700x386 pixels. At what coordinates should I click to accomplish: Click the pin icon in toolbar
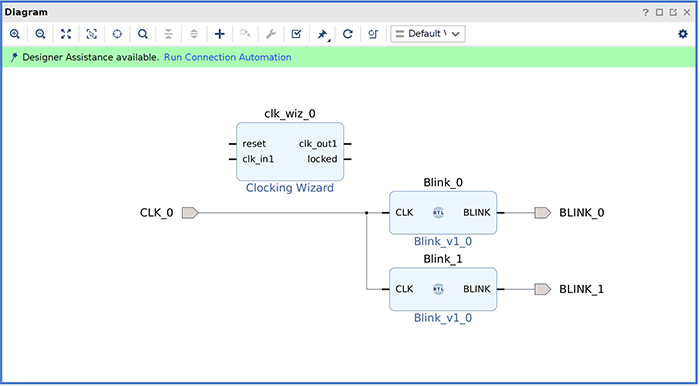pos(322,34)
